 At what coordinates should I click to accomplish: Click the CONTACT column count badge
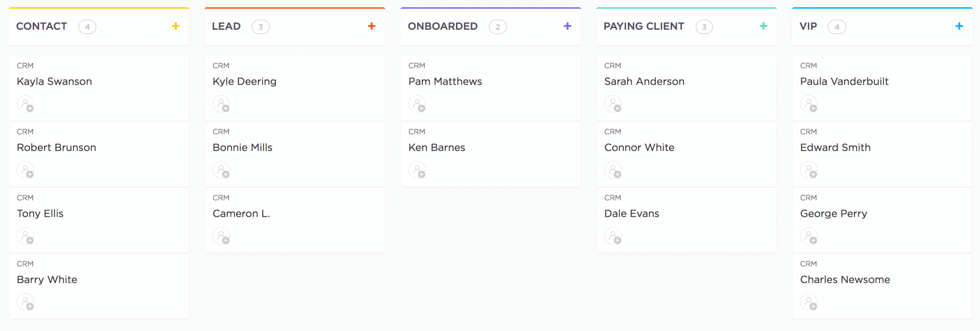[87, 27]
